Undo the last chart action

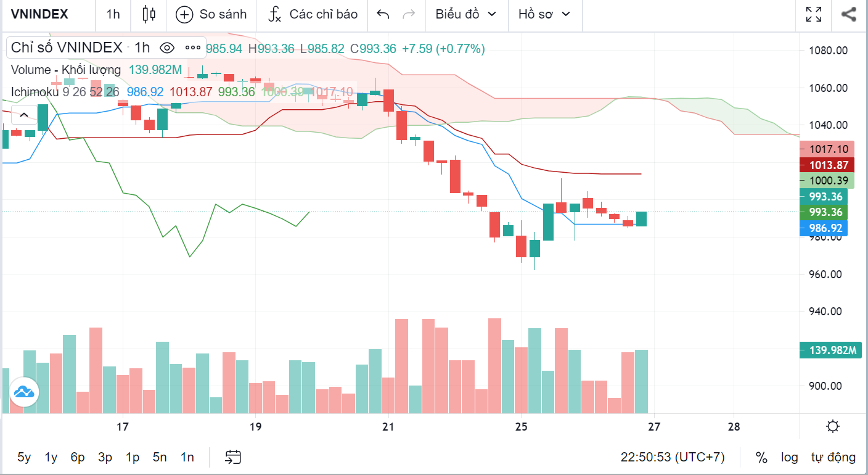[383, 14]
